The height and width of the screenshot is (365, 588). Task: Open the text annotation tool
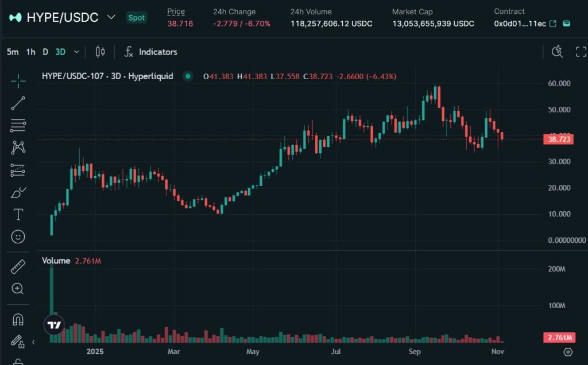18,213
